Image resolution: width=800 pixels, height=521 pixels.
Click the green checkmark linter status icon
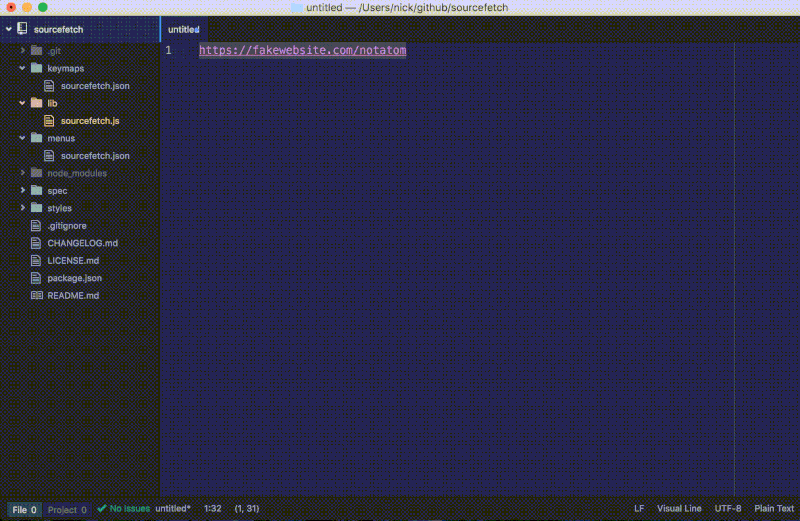click(x=102, y=509)
